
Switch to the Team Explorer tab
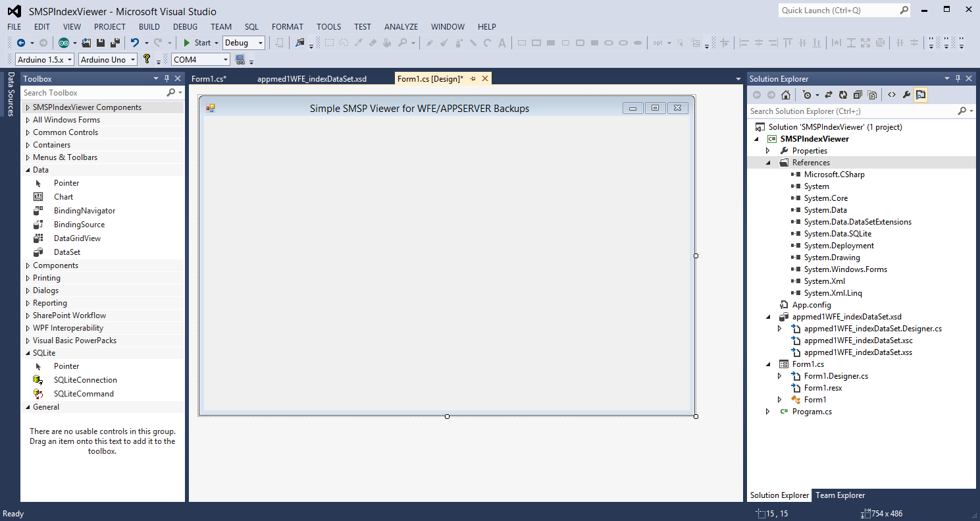pyautogui.click(x=840, y=495)
